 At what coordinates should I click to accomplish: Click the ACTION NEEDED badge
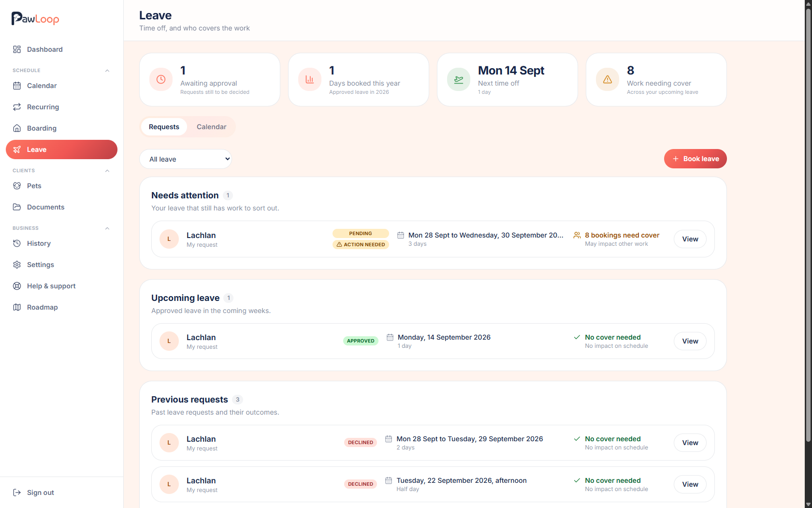[361, 245]
